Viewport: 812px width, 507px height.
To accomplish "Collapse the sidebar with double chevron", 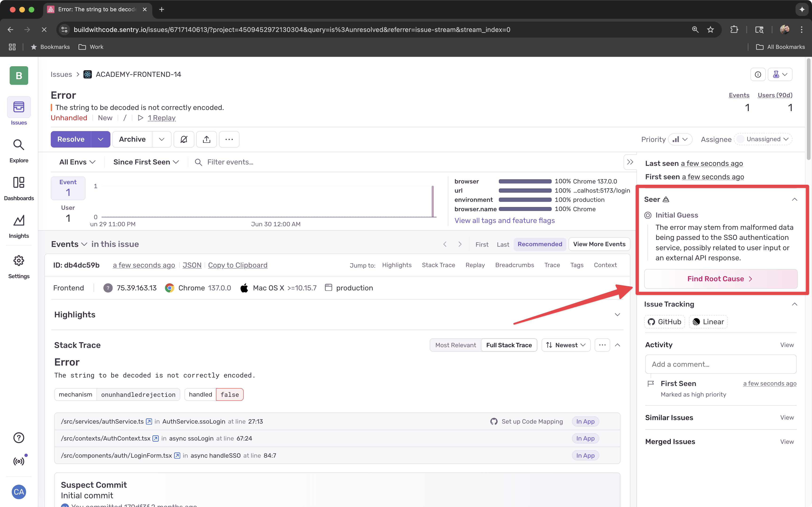I will [x=630, y=162].
